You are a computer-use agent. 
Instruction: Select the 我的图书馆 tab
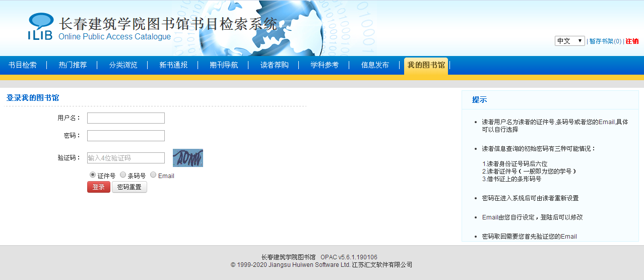[x=426, y=65]
